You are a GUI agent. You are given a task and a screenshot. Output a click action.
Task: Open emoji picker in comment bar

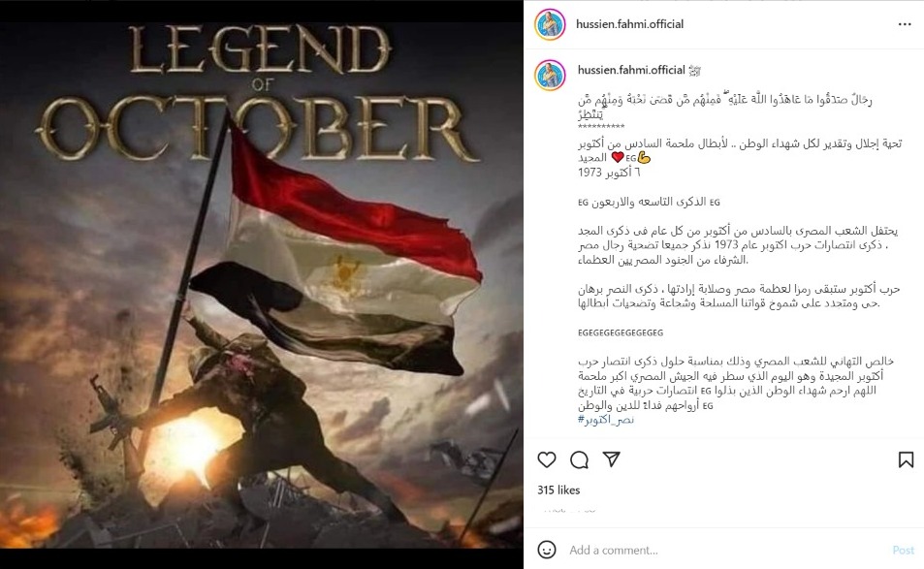pos(547,550)
